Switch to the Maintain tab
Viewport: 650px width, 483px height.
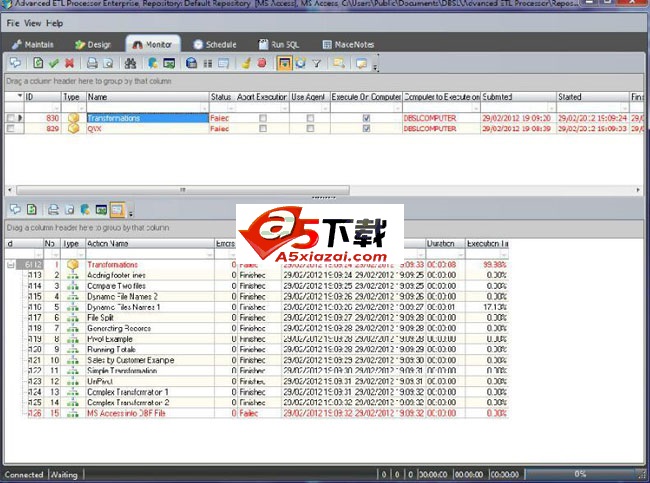[33, 44]
